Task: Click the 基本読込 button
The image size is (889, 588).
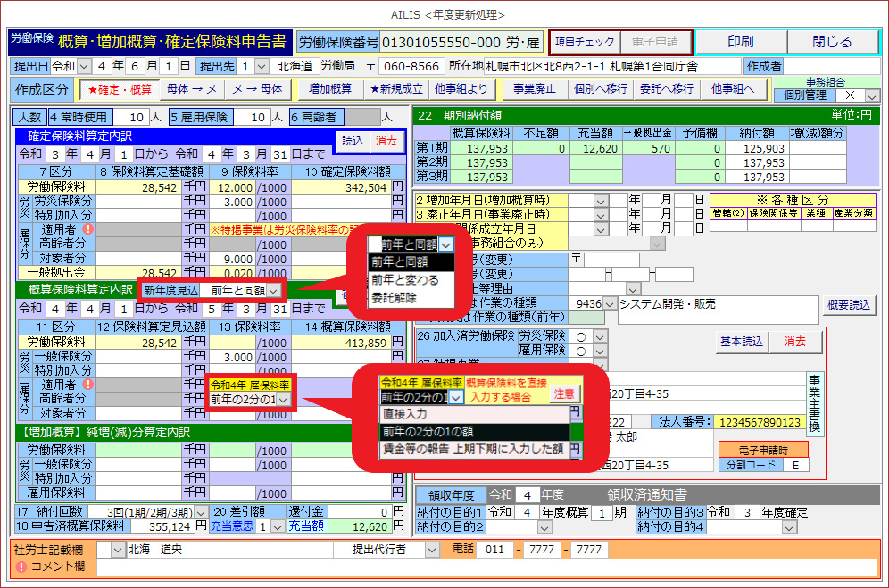Action: (x=741, y=342)
